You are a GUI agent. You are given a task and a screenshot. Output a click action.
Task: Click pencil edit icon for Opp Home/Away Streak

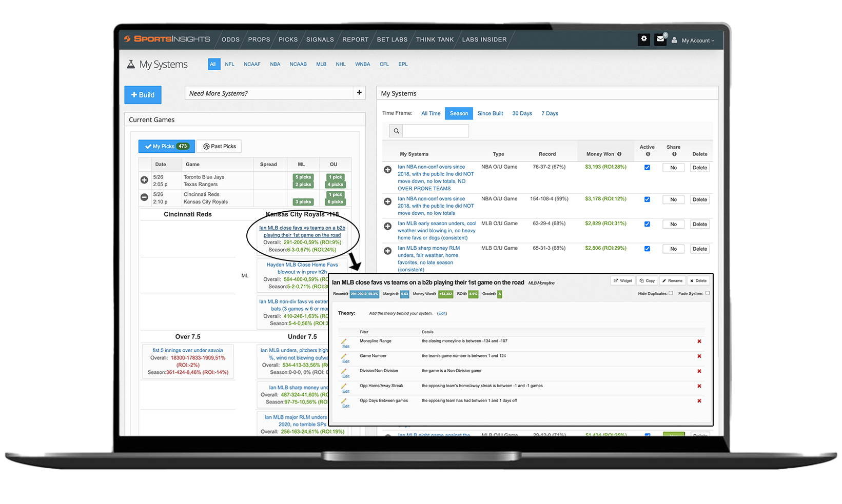(344, 386)
